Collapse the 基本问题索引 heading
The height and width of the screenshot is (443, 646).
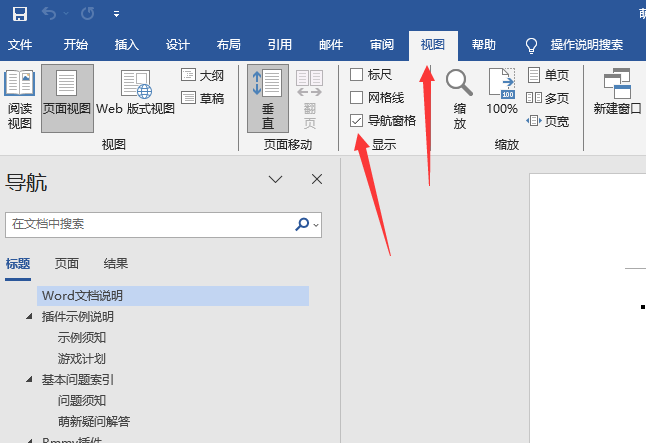coord(29,380)
